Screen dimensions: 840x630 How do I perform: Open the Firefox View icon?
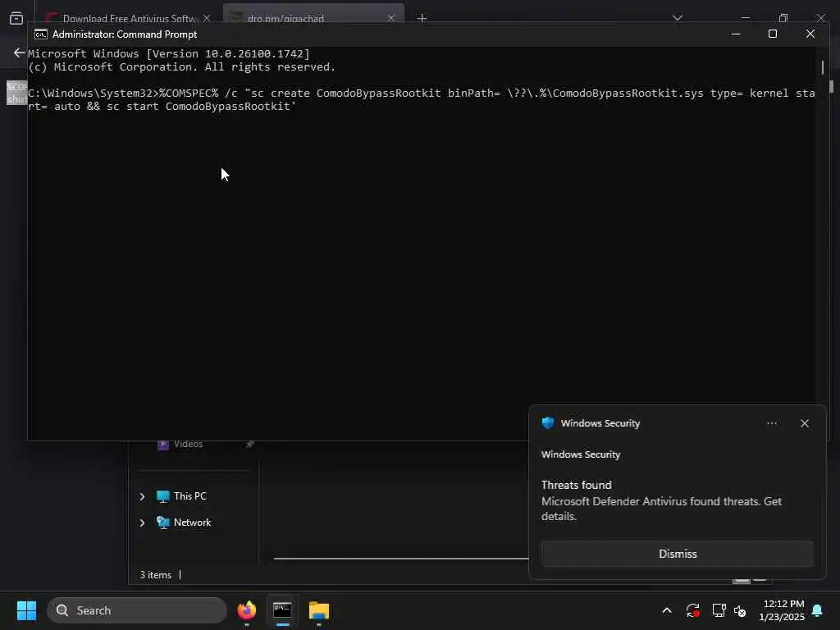[x=16, y=18]
